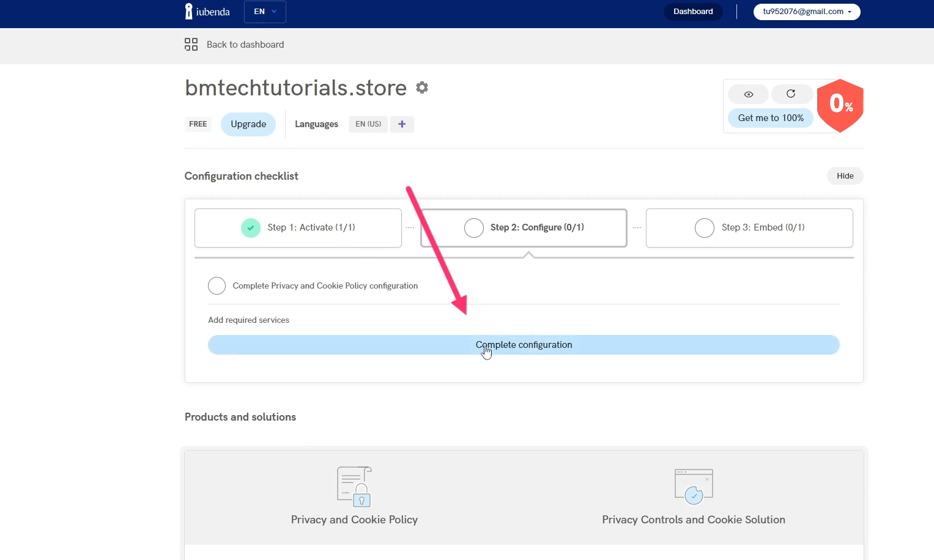Click the bmtechtutorials.store site title
Screen dimensions: 934x560
(296, 88)
